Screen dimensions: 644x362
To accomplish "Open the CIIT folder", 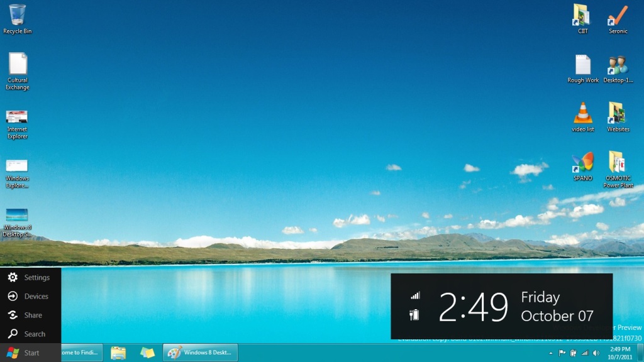I will (x=582, y=16).
